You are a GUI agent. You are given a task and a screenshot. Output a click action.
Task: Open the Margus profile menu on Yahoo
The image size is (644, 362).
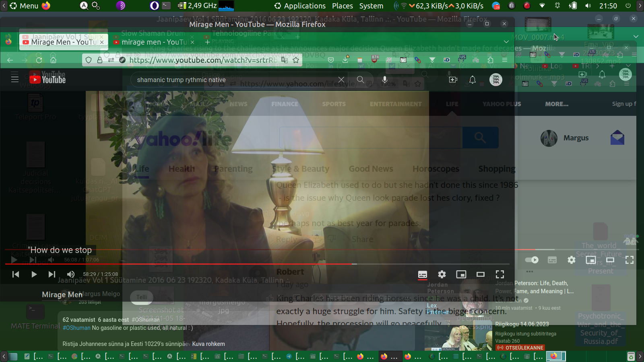564,138
